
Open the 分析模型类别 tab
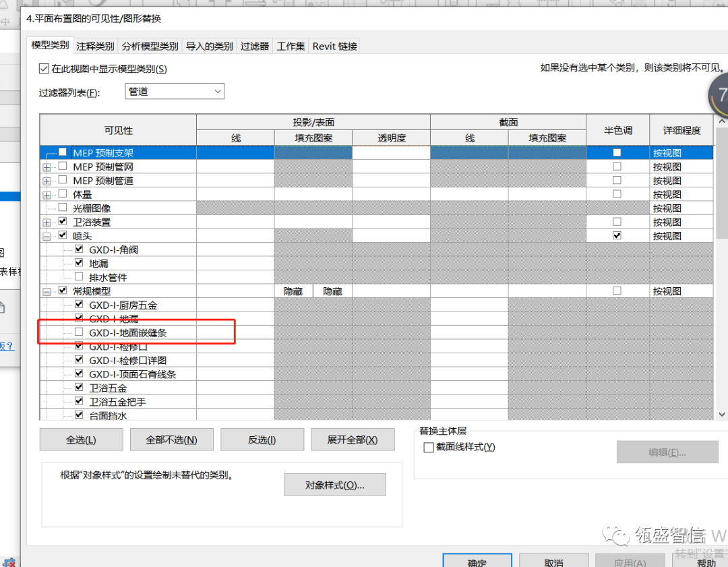(150, 46)
